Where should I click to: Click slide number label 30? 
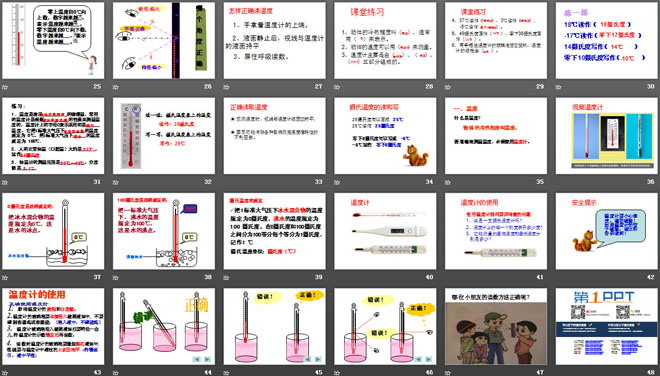point(651,86)
